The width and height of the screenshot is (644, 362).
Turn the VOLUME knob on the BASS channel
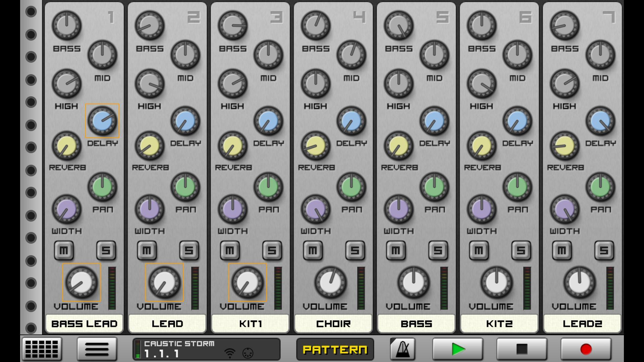coord(413,283)
